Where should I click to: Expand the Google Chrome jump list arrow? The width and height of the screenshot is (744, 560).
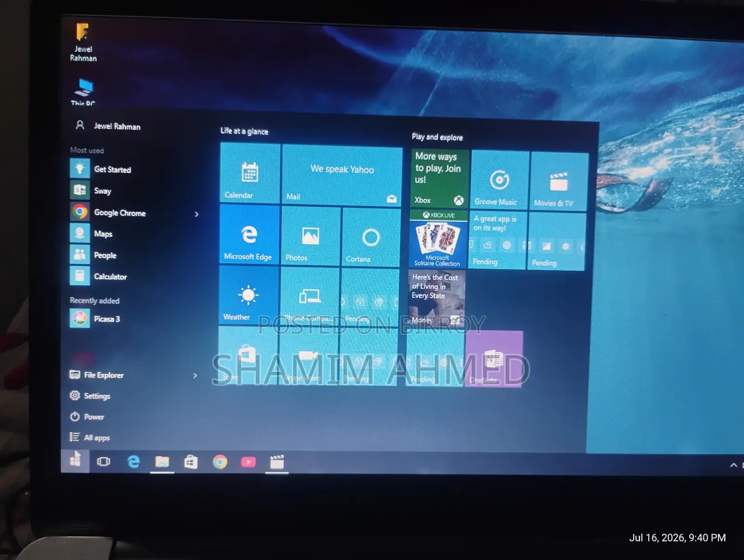(x=197, y=214)
